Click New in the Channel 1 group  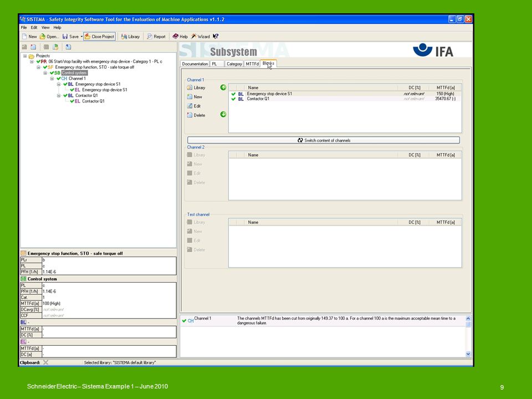[195, 96]
